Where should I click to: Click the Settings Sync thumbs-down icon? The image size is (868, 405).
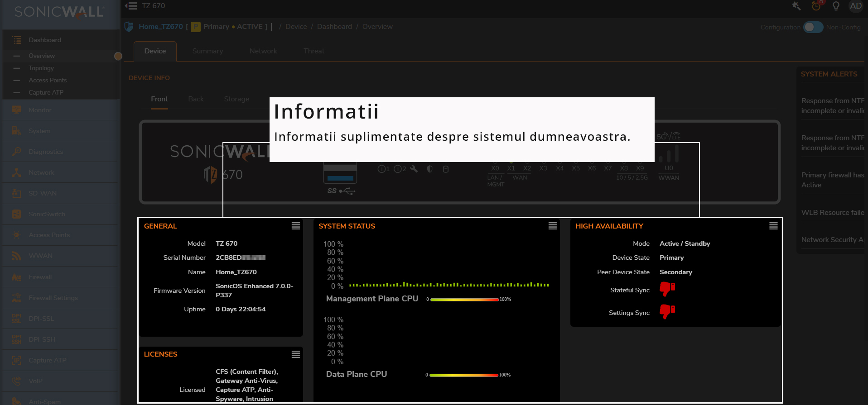tap(667, 311)
